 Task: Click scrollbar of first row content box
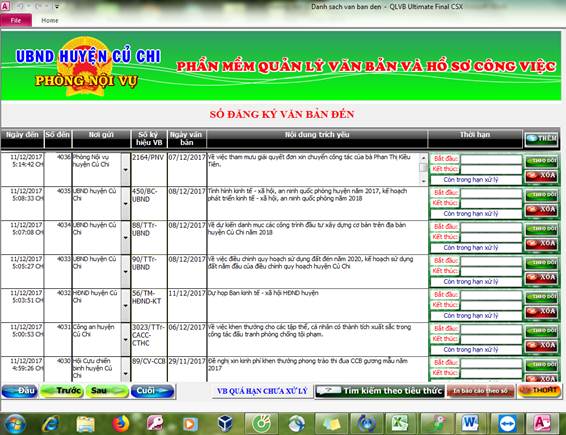coord(423,169)
